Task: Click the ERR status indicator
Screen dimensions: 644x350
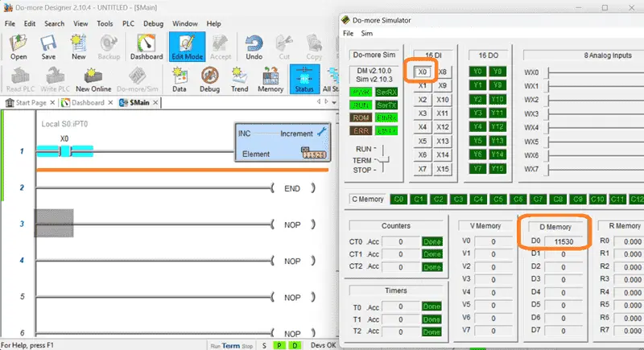Action: [361, 131]
